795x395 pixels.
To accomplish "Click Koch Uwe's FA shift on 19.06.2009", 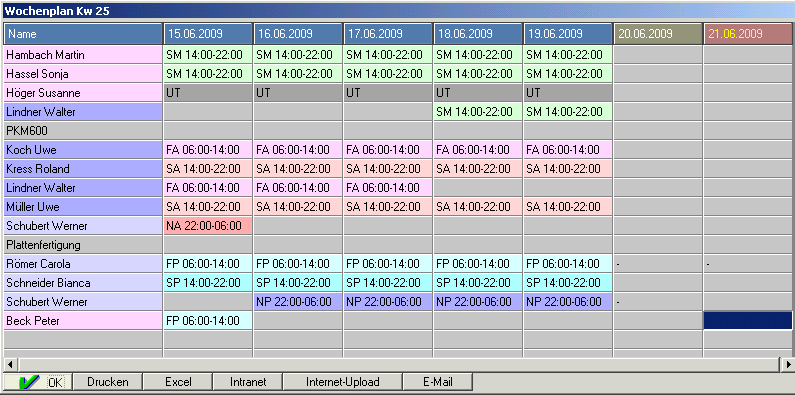I will pos(568,150).
